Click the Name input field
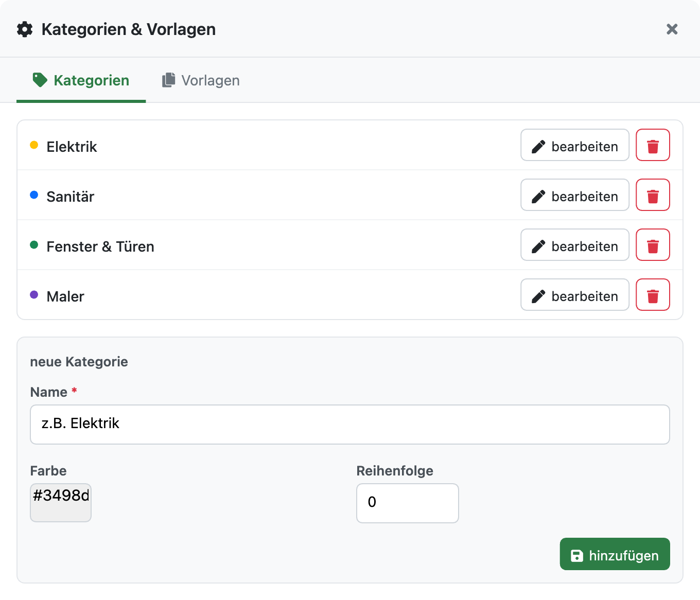This screenshot has width=700, height=600. (350, 425)
